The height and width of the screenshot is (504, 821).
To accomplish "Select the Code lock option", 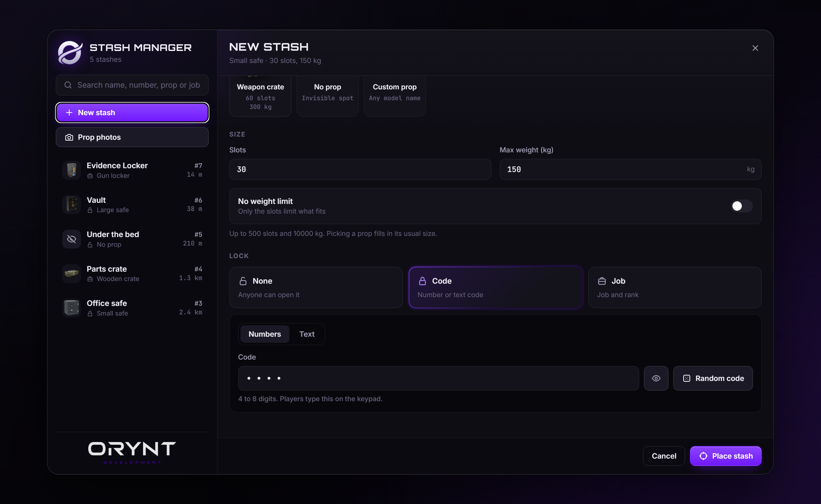I will (x=496, y=287).
